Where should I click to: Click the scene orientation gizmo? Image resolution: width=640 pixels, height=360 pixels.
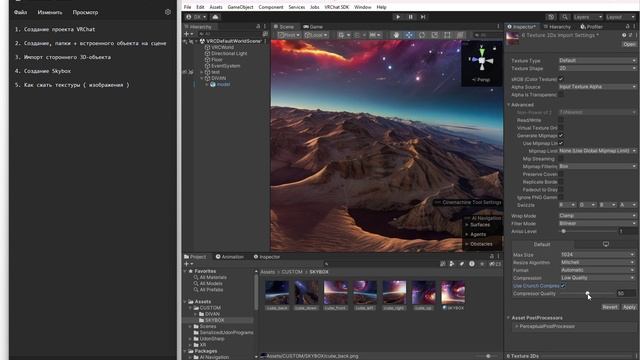(482, 60)
